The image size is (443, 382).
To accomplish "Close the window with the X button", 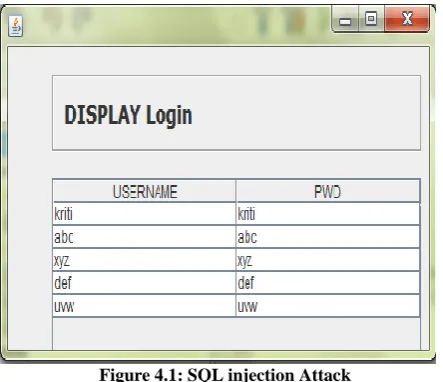I will tap(407, 19).
